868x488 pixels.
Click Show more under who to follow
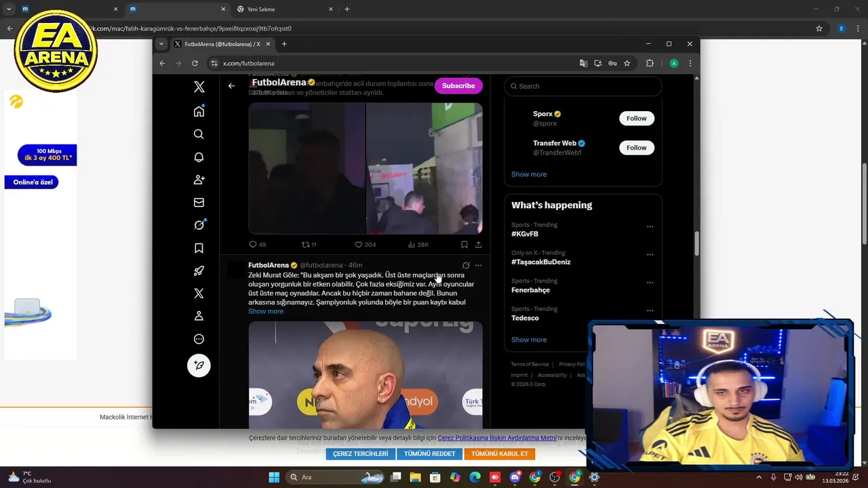[529, 174]
